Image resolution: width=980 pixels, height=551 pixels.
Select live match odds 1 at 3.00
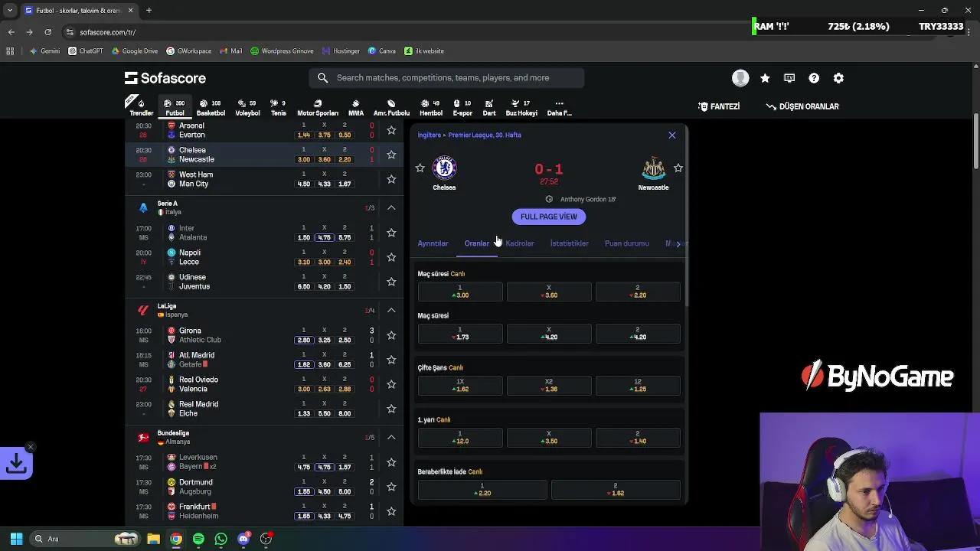pos(460,292)
